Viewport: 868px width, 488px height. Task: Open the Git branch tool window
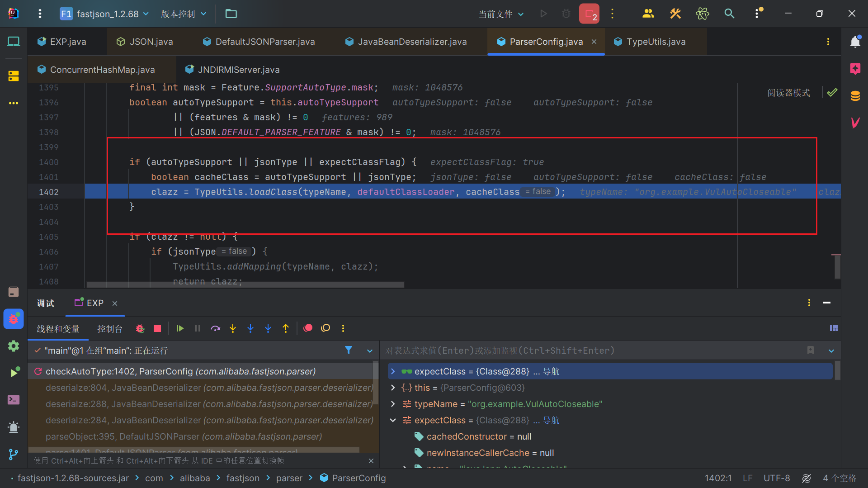point(14,454)
